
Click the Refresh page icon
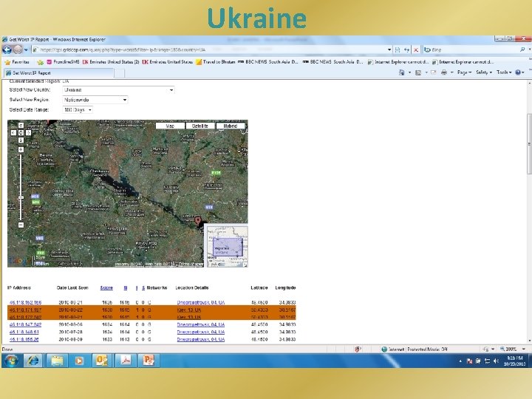[406, 50]
